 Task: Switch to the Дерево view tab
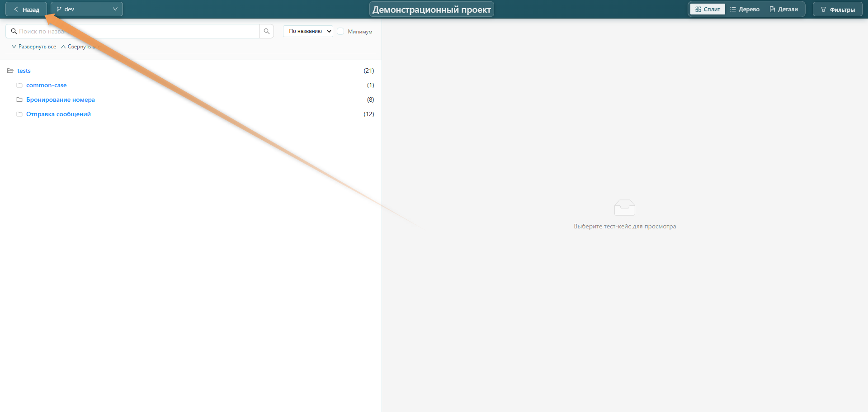click(745, 9)
